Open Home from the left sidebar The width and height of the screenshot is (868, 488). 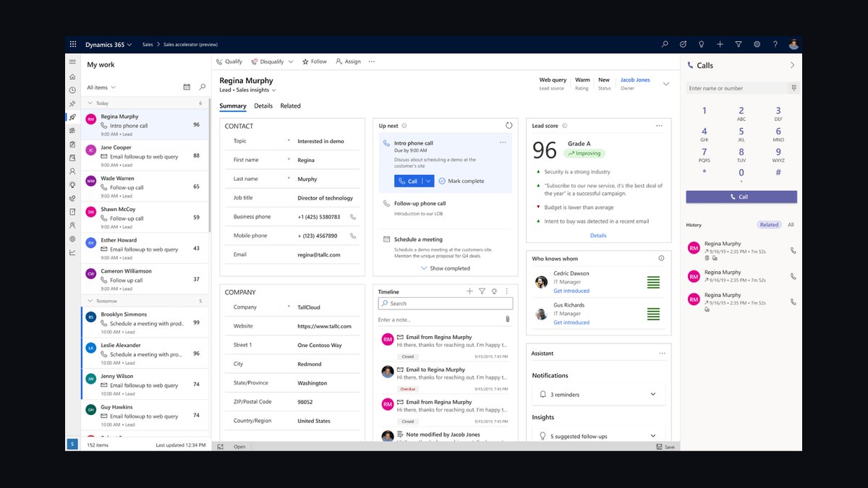[72, 77]
